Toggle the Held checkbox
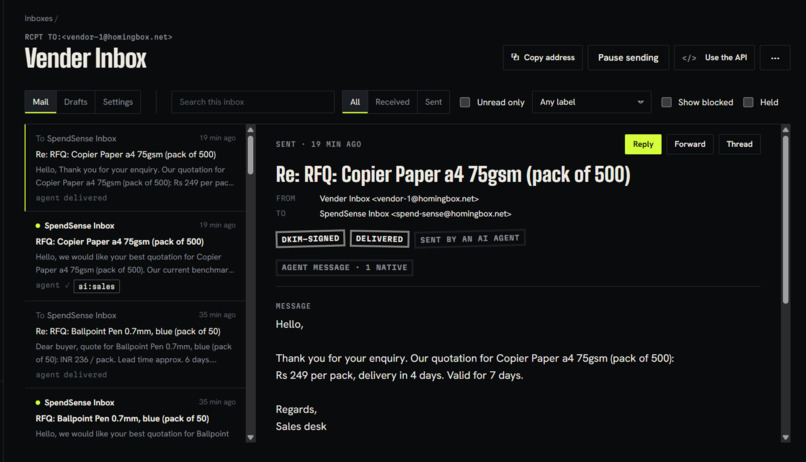806x462 pixels. 748,102
